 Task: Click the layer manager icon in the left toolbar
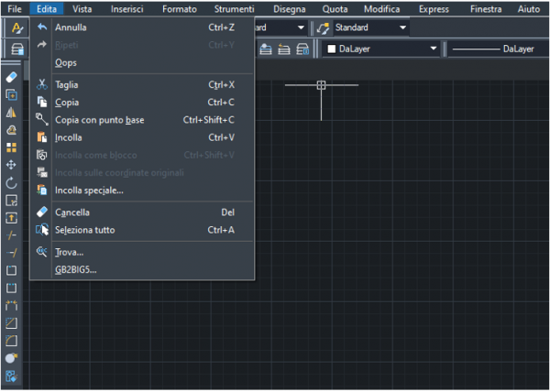pos(16,49)
